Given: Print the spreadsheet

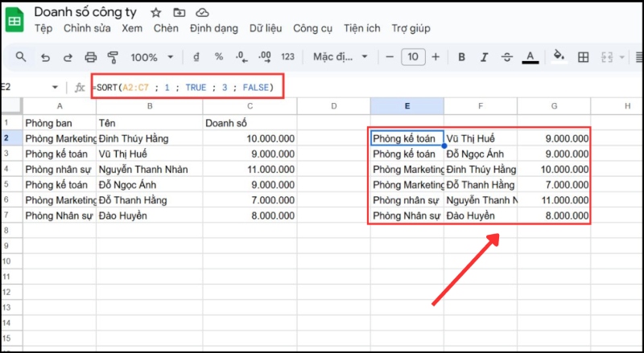Looking at the screenshot, I should tap(90, 57).
